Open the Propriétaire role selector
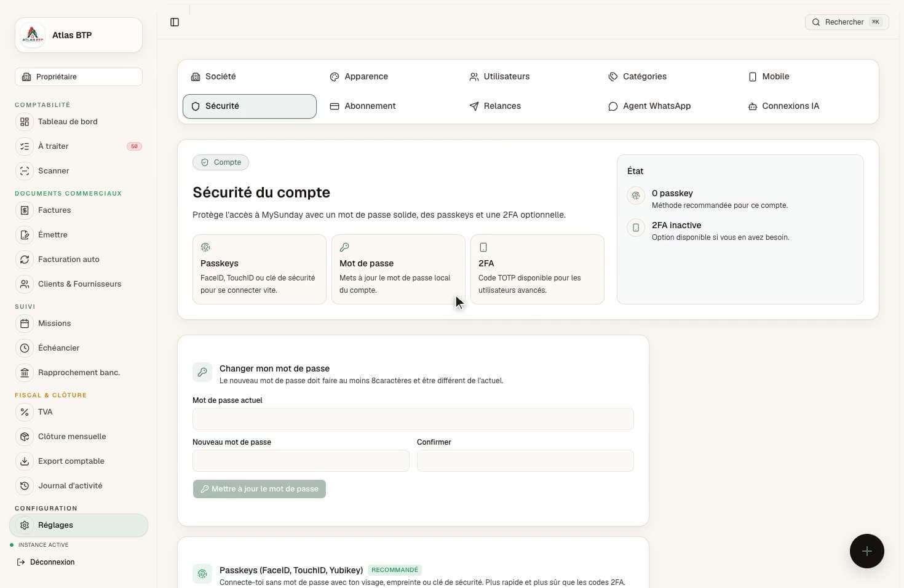The image size is (904, 588). 79,77
